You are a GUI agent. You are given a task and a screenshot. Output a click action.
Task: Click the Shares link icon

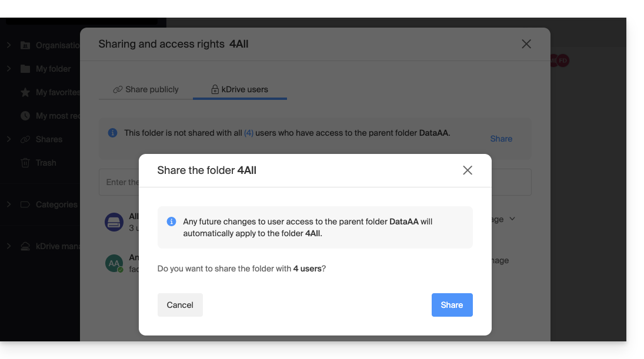coord(25,139)
